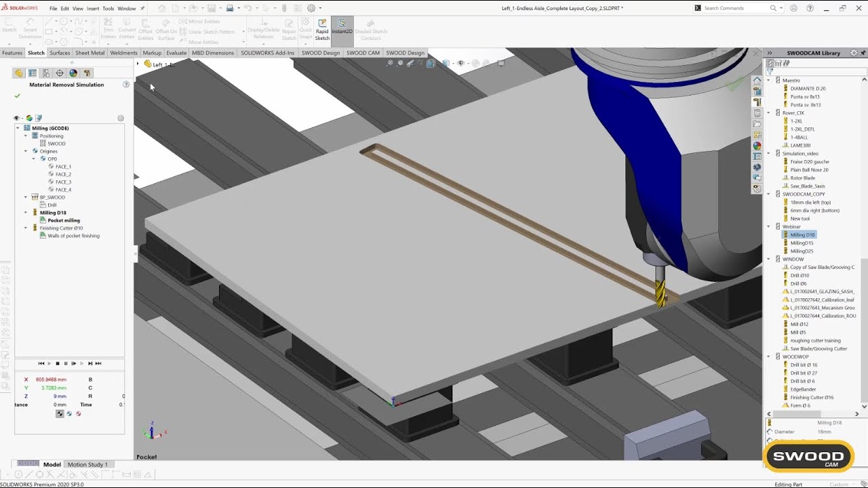Rewind simulation to the start
This screenshot has width=868, height=488.
[x=41, y=363]
